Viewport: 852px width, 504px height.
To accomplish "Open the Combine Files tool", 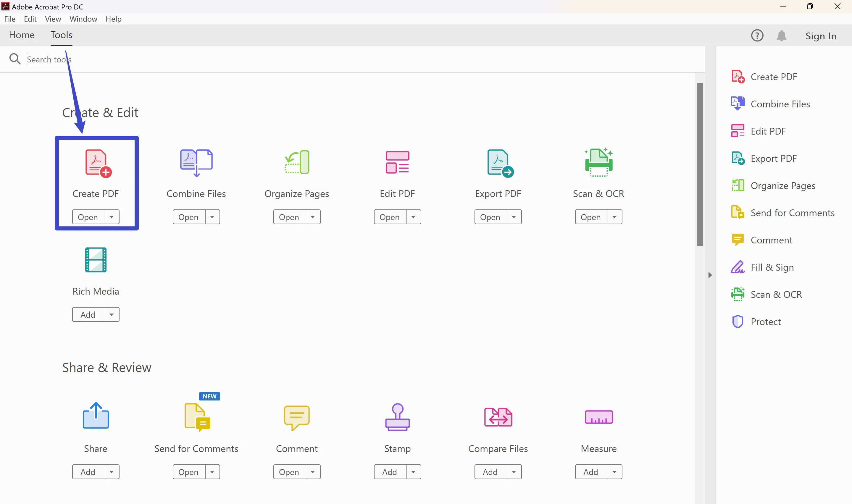I will [188, 217].
